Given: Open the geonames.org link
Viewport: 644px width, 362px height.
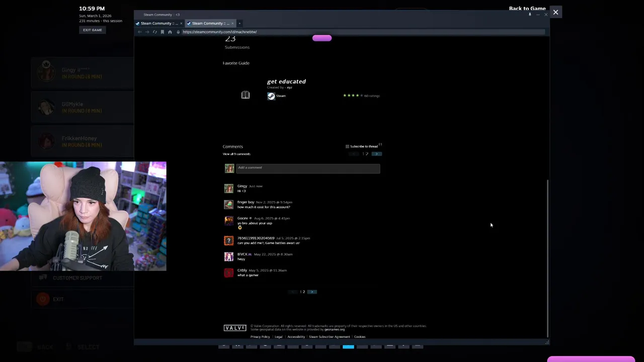Looking at the screenshot, I should point(334,329).
